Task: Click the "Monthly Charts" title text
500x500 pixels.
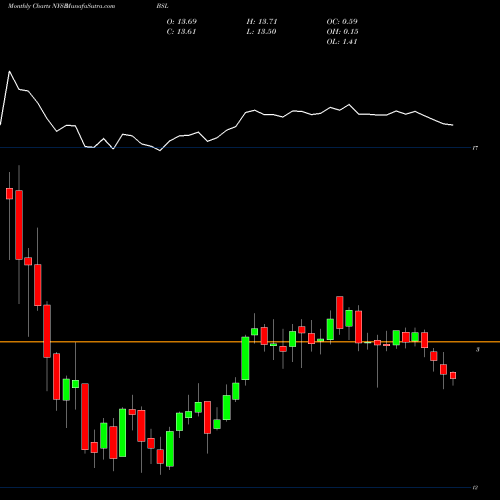Action: [29, 6]
